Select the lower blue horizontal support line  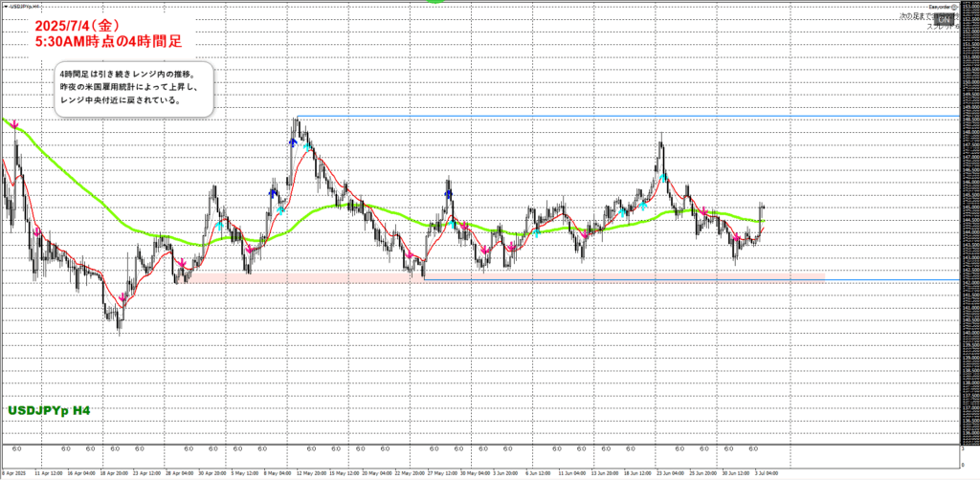coord(691,279)
